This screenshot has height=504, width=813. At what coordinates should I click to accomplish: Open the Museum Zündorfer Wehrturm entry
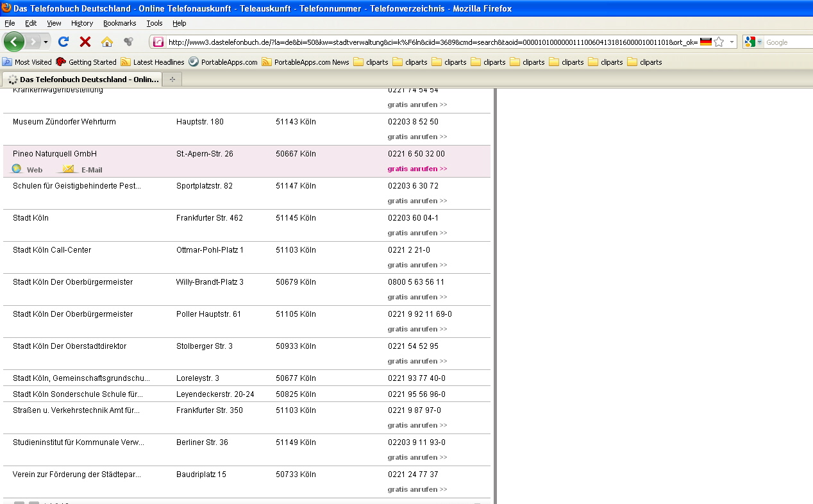(x=64, y=122)
